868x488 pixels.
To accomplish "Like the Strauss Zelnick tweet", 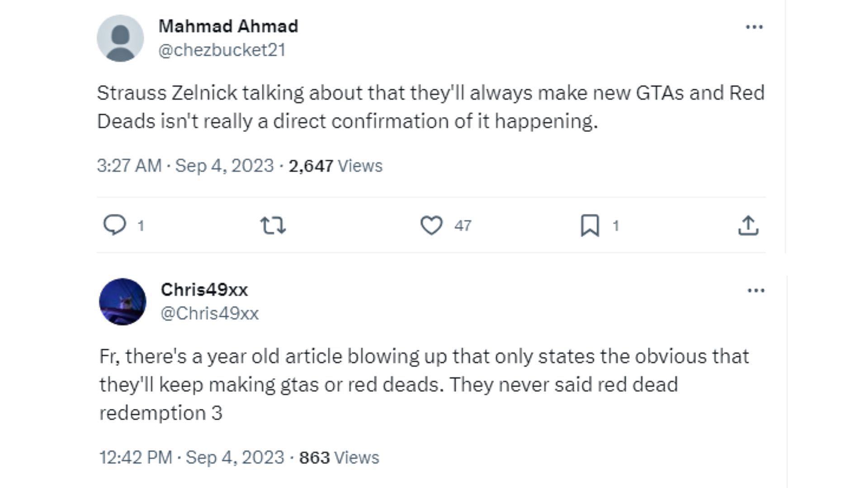I will click(x=431, y=225).
